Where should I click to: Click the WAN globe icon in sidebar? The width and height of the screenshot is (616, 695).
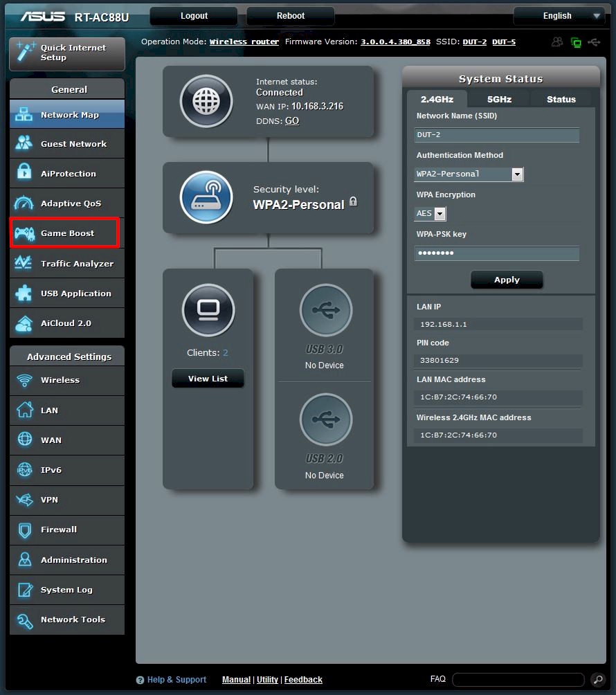pos(25,440)
